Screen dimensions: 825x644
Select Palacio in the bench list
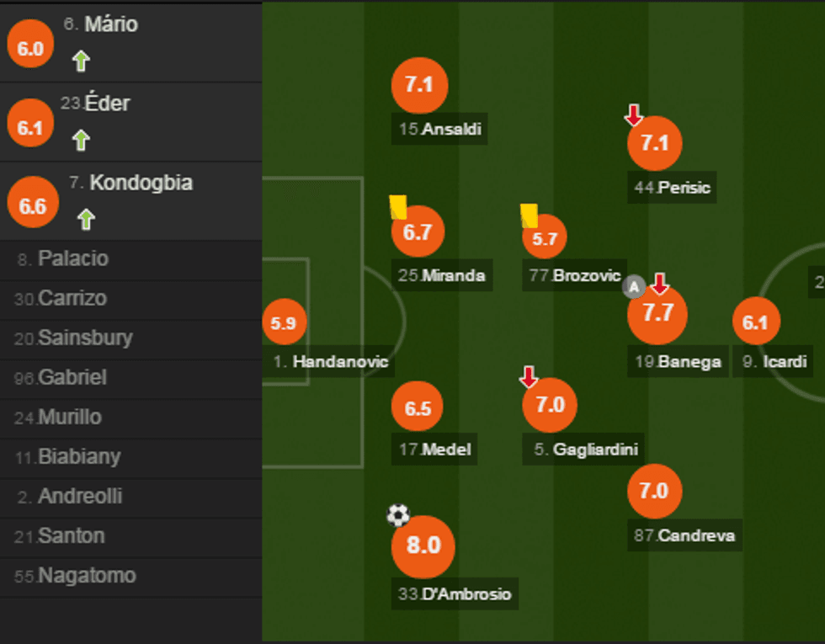click(73, 259)
